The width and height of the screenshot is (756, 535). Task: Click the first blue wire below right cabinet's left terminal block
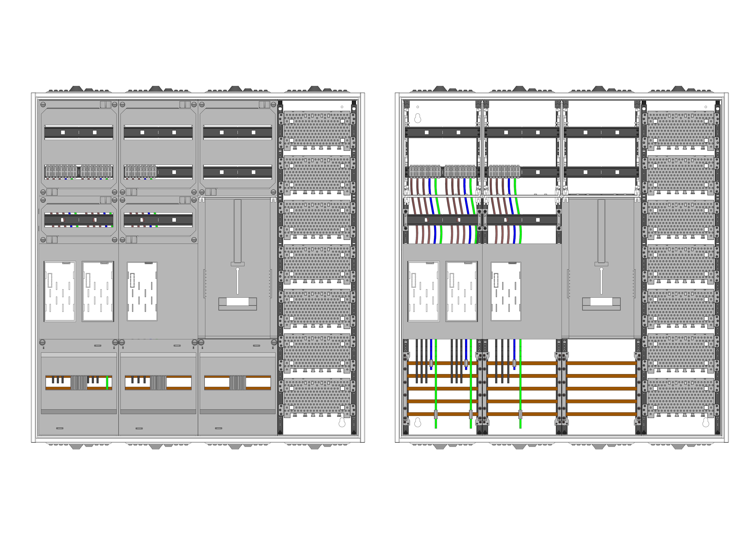[430, 186]
